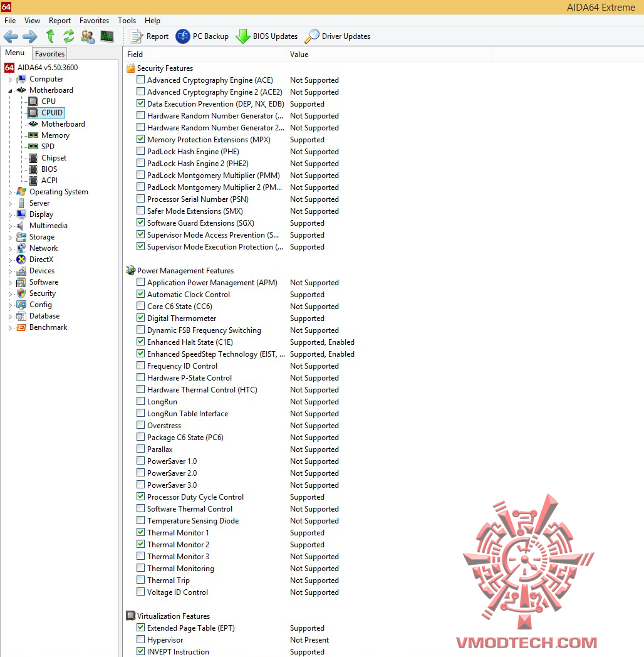The height and width of the screenshot is (657, 644).
Task: Toggle Processor Duty Cycle Control checkbox
Action: pyautogui.click(x=141, y=496)
